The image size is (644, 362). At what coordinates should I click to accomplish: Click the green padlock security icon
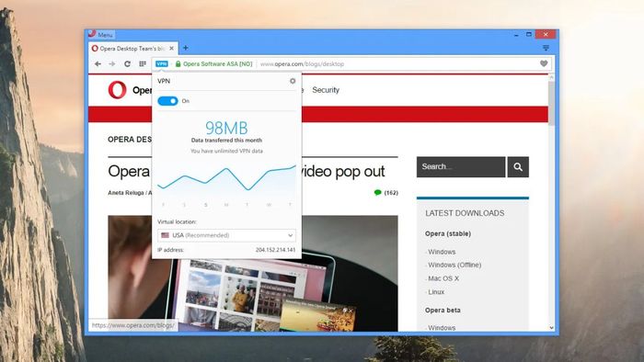pyautogui.click(x=178, y=64)
